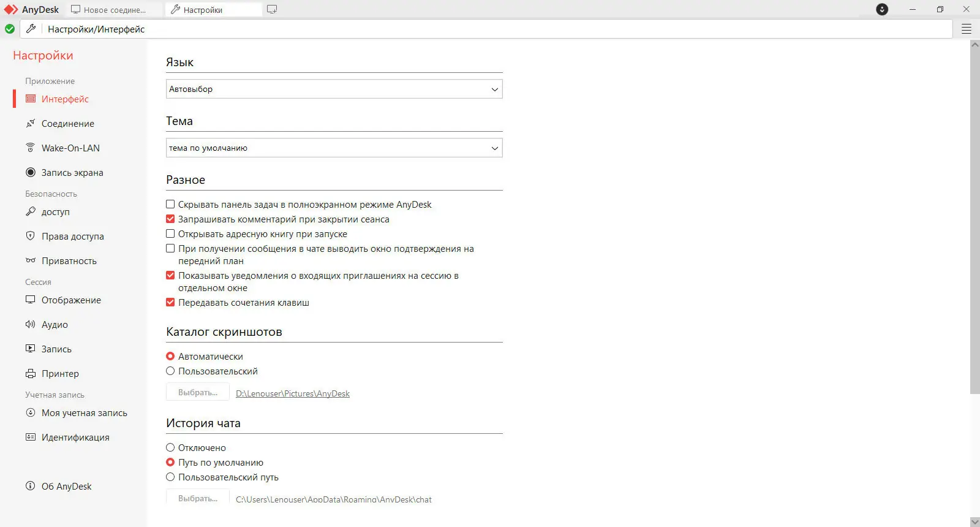Click the Каталог скриншотов section heading

[224, 332]
